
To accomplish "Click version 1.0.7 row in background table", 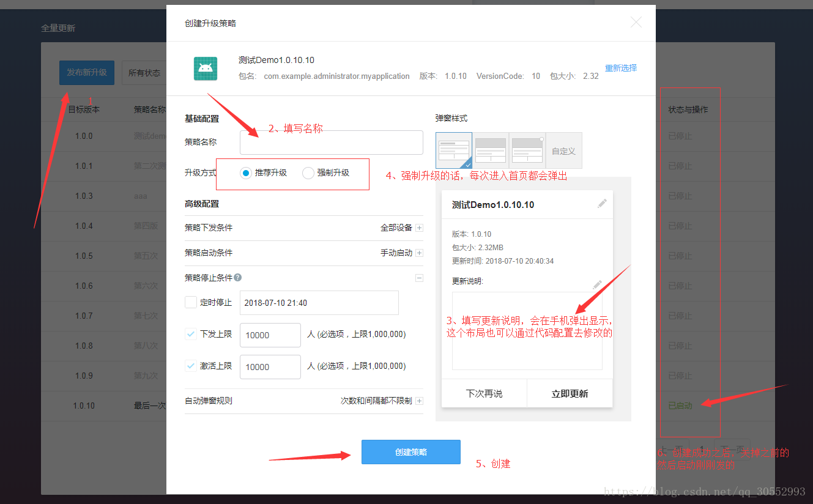I will pyautogui.click(x=84, y=316).
